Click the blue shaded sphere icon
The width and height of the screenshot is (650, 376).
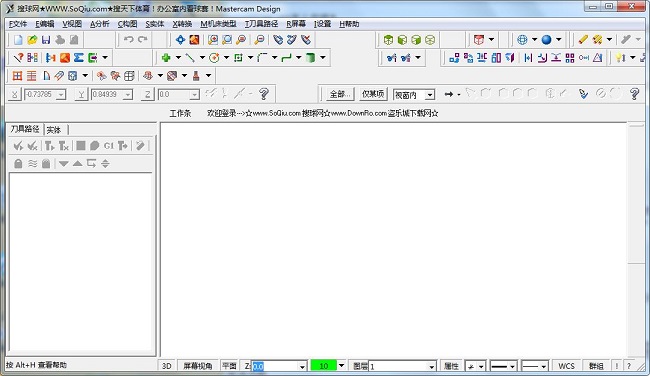pyautogui.click(x=546, y=40)
